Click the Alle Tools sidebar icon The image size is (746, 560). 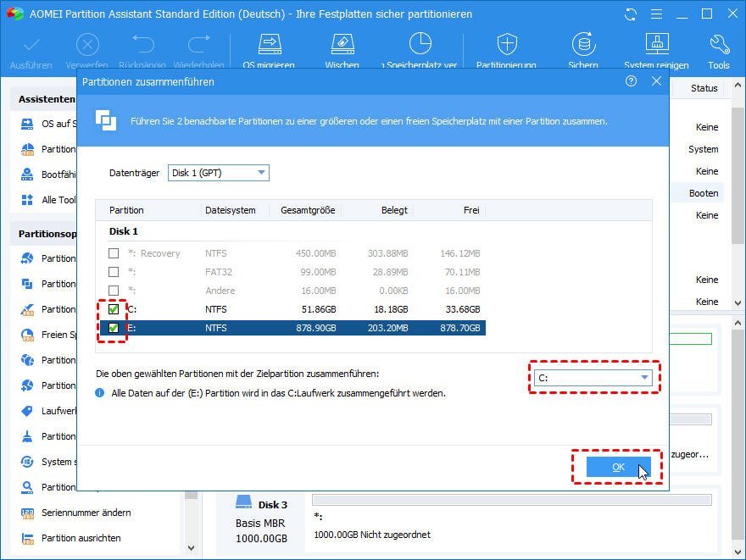pos(27,200)
